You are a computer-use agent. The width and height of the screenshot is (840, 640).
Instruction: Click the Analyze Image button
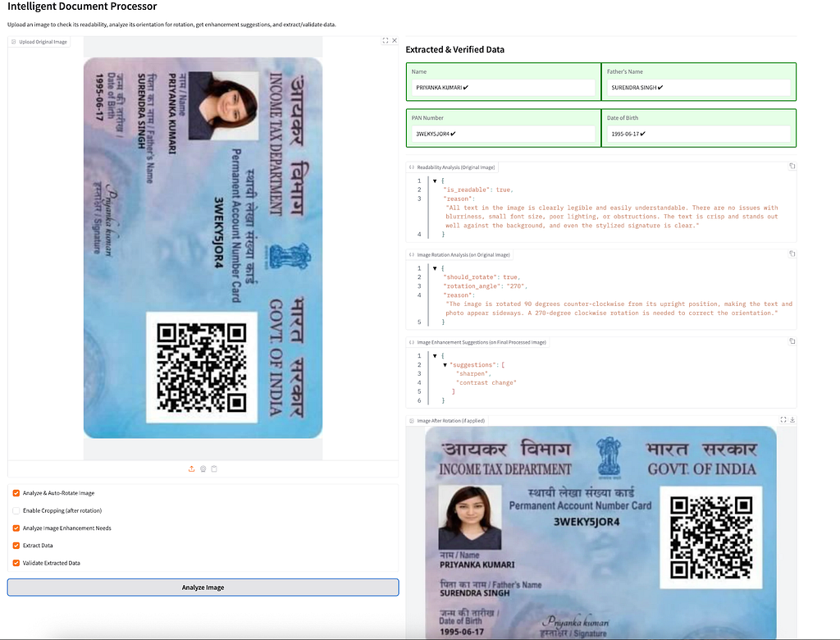pos(203,587)
